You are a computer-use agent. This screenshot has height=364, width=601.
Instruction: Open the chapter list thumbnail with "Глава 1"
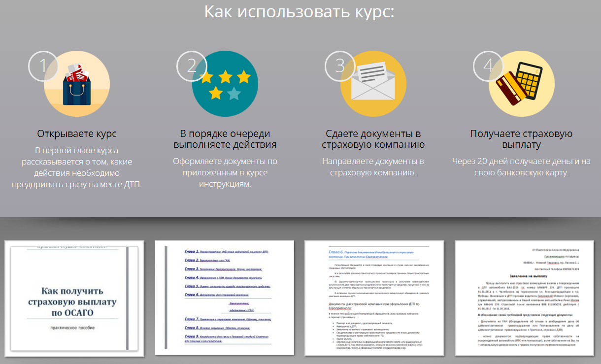[x=225, y=298]
